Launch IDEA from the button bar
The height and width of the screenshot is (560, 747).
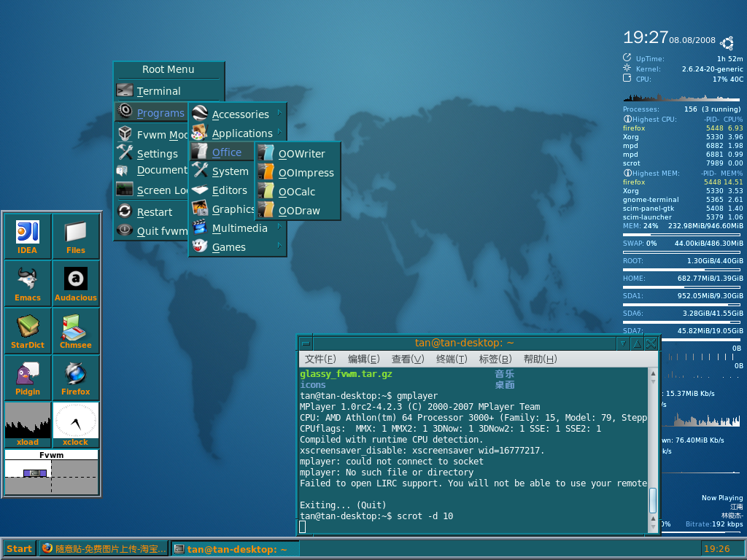coord(28,237)
